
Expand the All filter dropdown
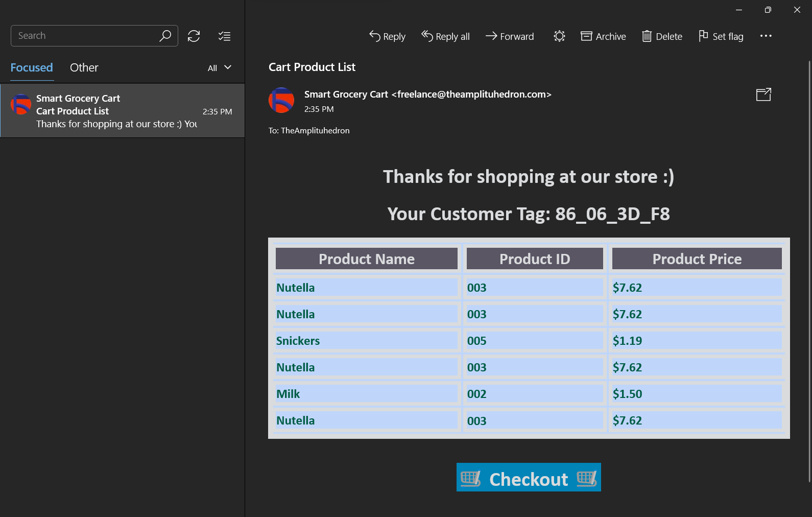[220, 68]
